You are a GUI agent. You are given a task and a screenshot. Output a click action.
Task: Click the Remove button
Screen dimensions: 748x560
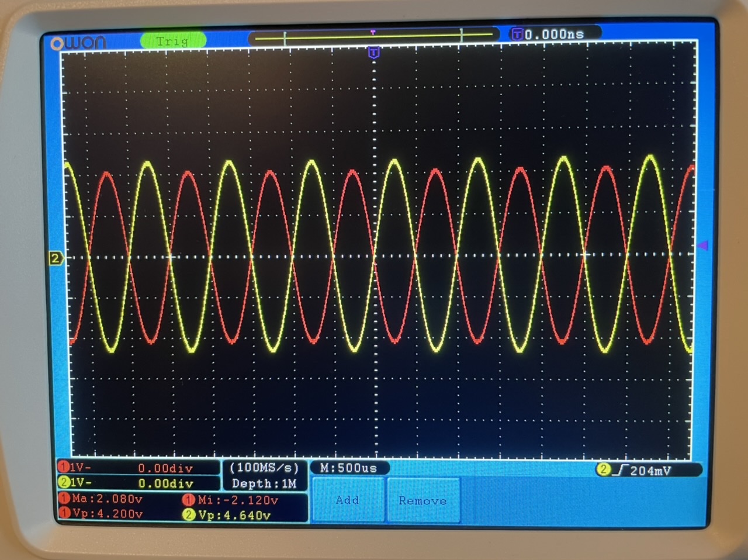[x=423, y=500]
